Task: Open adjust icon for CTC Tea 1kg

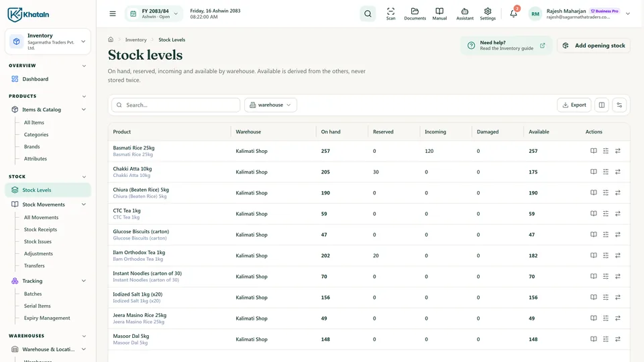Action: (606, 214)
